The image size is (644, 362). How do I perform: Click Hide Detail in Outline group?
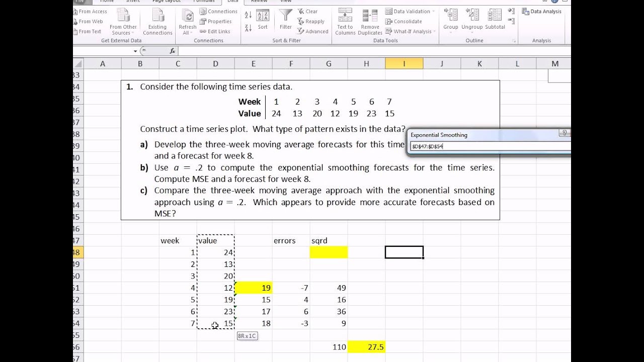[512, 21]
